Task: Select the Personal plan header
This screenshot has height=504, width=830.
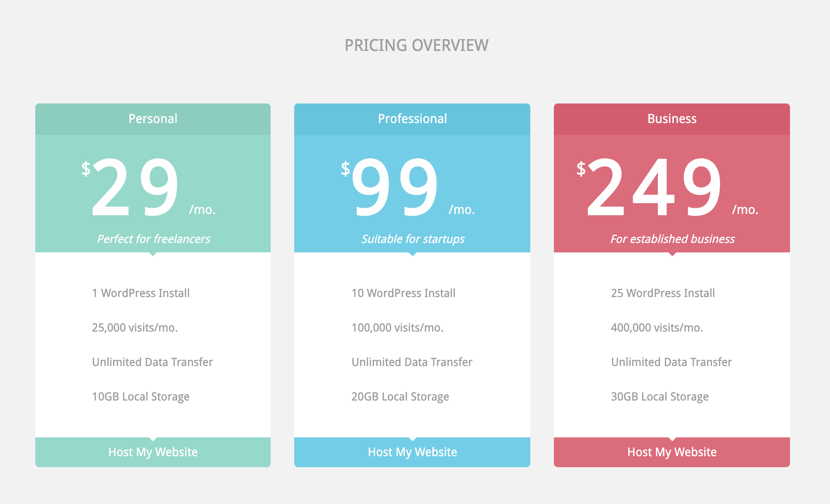Action: pos(153,119)
